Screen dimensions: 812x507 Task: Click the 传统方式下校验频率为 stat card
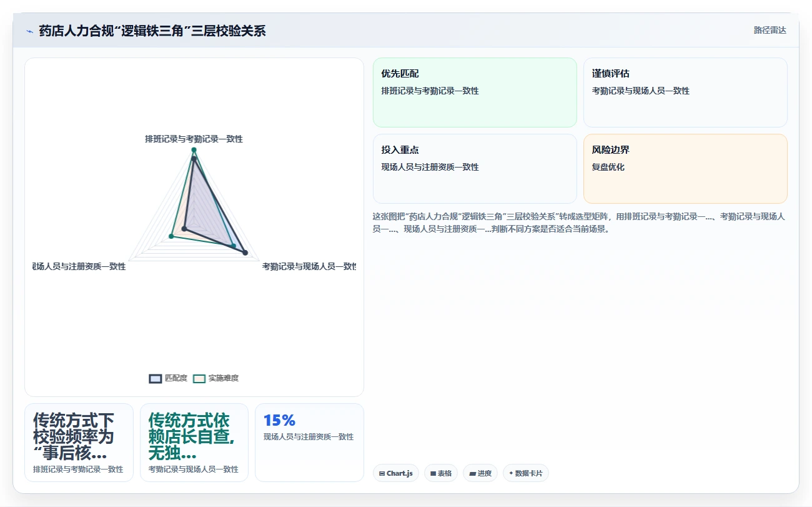tap(79, 443)
